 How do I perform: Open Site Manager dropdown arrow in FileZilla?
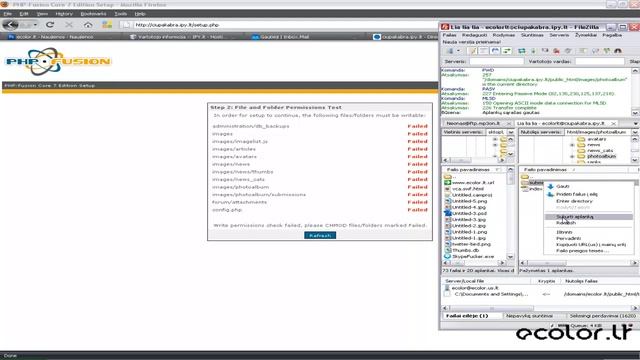click(458, 51)
